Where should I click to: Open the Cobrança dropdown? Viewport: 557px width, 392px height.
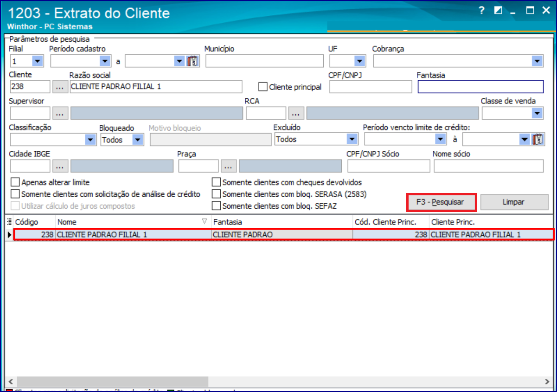(537, 61)
